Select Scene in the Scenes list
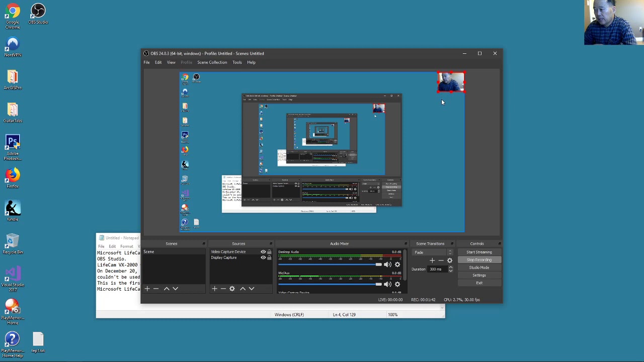This screenshot has width=644, height=362. 174,252
